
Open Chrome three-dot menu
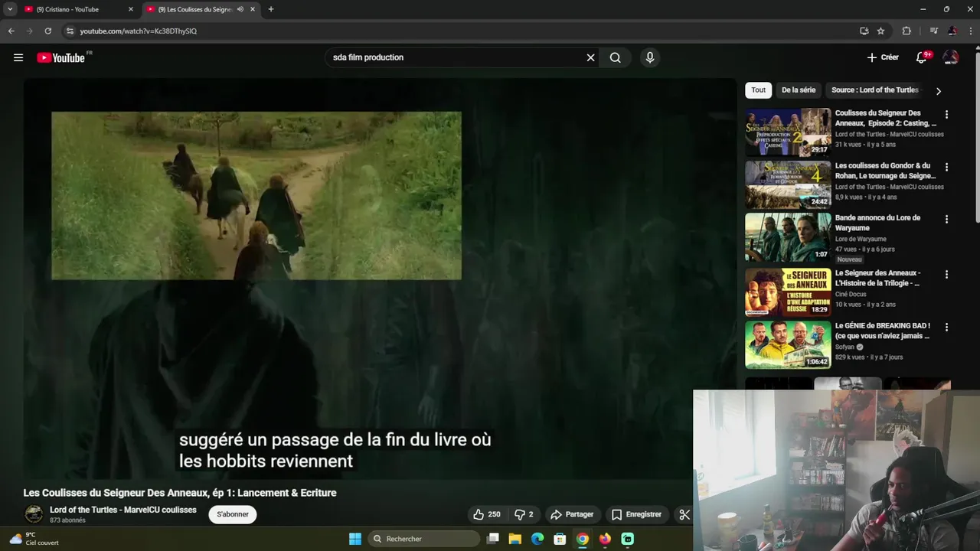[x=969, y=31]
